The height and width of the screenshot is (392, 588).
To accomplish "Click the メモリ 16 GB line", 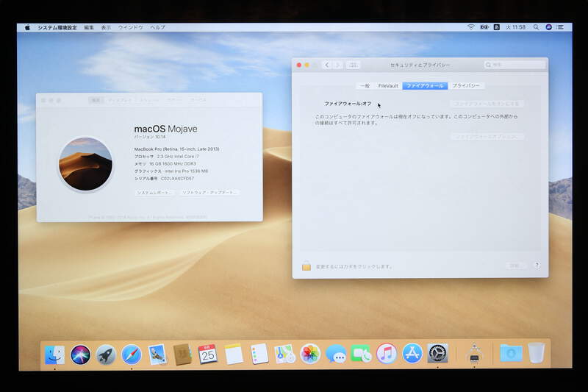I will click(165, 164).
